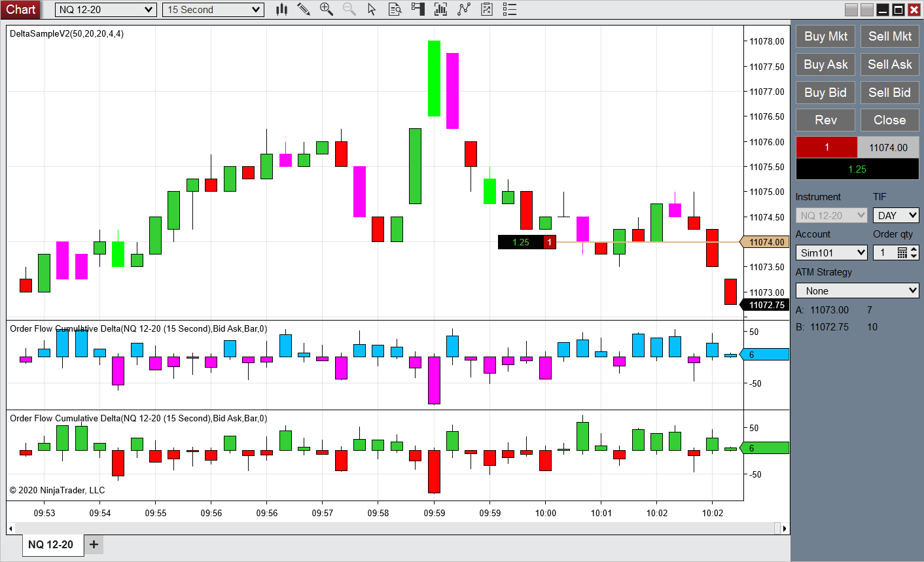Open the 15 Second interval selector

pyautogui.click(x=213, y=10)
